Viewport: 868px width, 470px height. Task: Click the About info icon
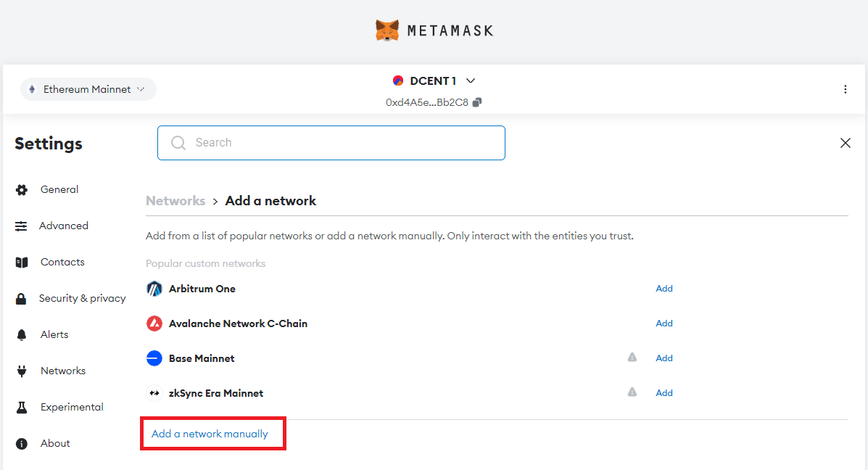coord(22,444)
